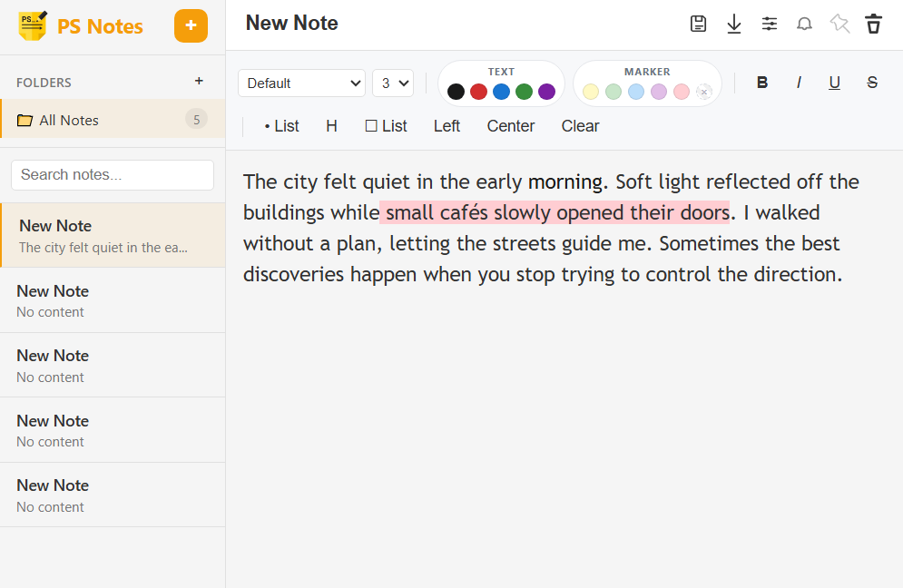The width and height of the screenshot is (903, 588).
Task: Set a reminder using bell icon
Action: pos(804,24)
